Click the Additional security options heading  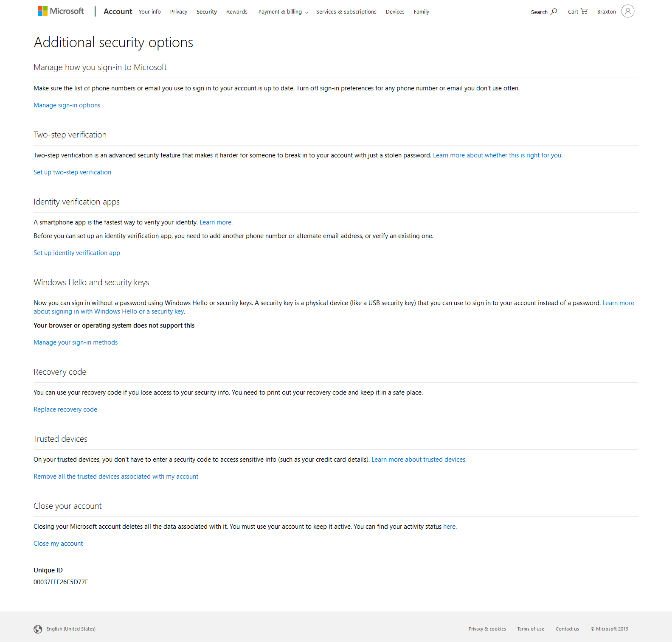tap(113, 42)
